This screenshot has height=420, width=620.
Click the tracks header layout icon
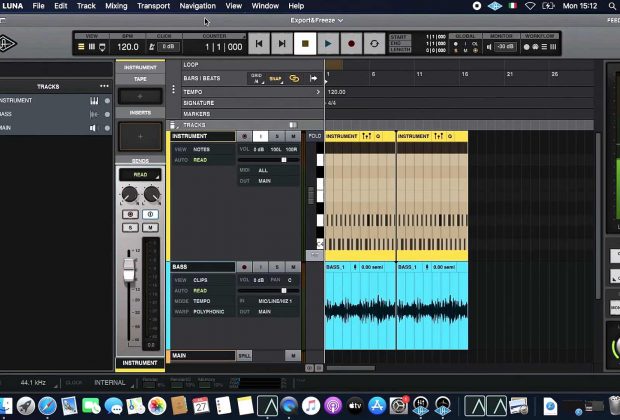[x=293, y=125]
